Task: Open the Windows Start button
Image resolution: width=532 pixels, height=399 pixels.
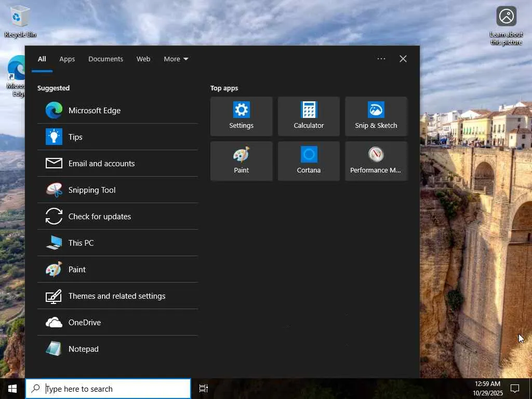Action: pyautogui.click(x=12, y=389)
